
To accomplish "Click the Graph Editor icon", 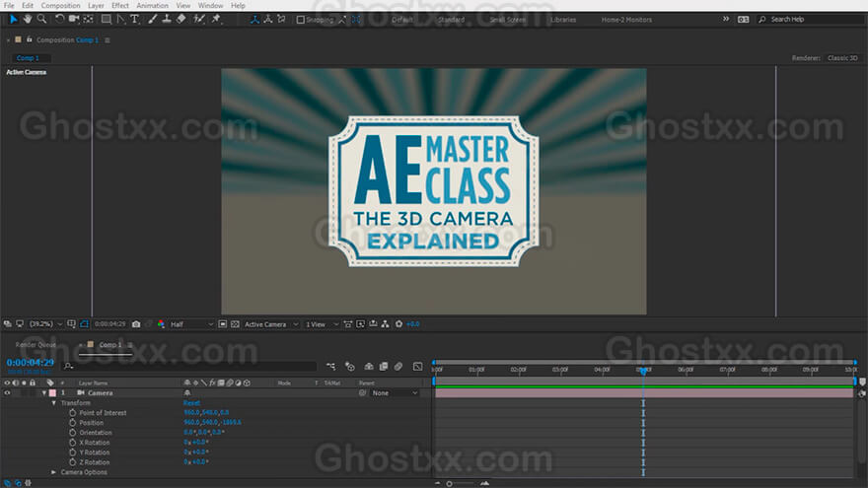I will pos(418,367).
